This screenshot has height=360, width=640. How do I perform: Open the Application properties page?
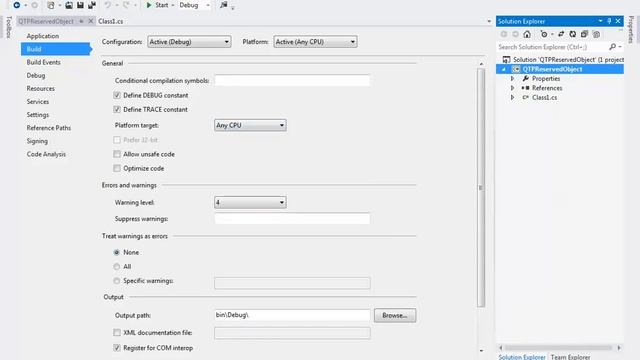43,36
